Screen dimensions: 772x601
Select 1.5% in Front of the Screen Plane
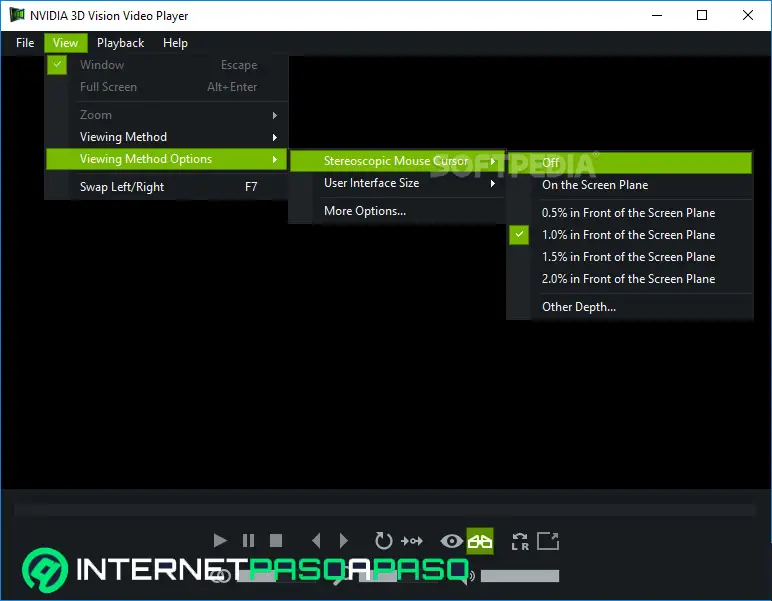coord(630,257)
